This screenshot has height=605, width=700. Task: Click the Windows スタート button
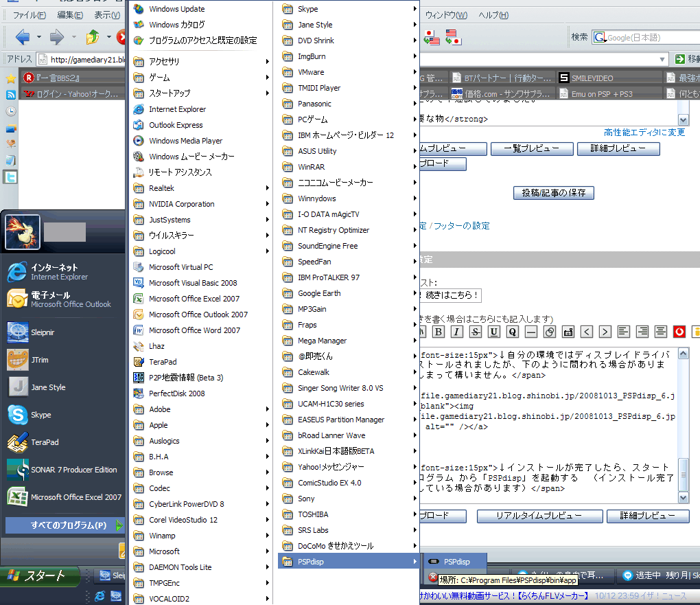[x=40, y=575]
